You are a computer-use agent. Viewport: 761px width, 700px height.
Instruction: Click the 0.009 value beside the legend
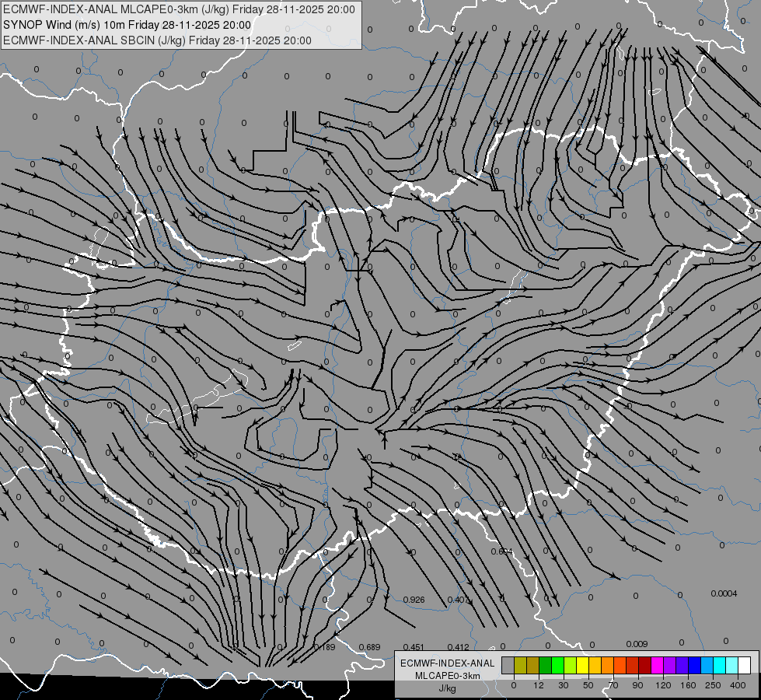click(x=637, y=644)
